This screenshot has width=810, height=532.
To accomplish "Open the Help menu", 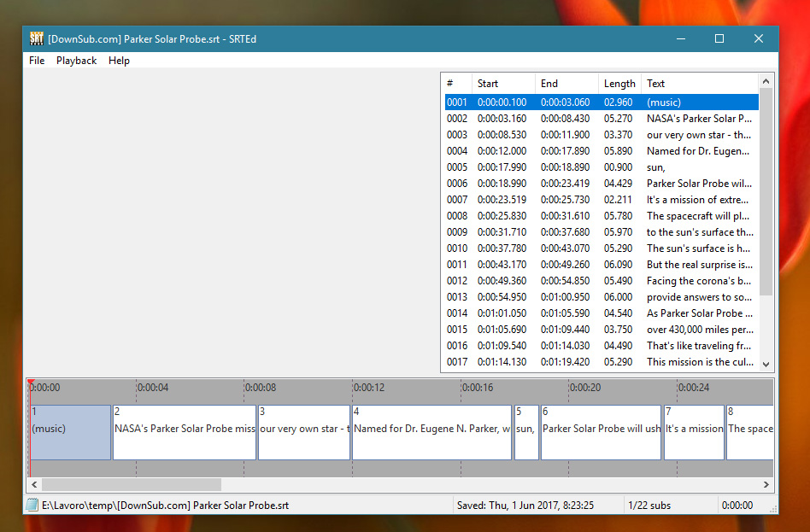I will pos(119,61).
